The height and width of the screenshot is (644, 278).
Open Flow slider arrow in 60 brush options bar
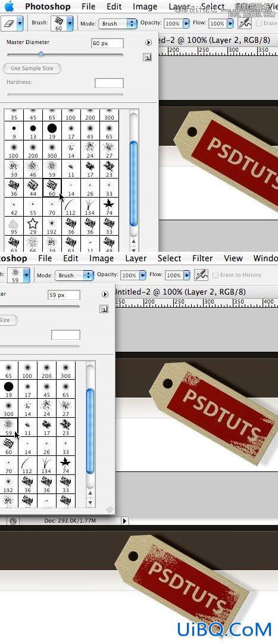coord(230,24)
